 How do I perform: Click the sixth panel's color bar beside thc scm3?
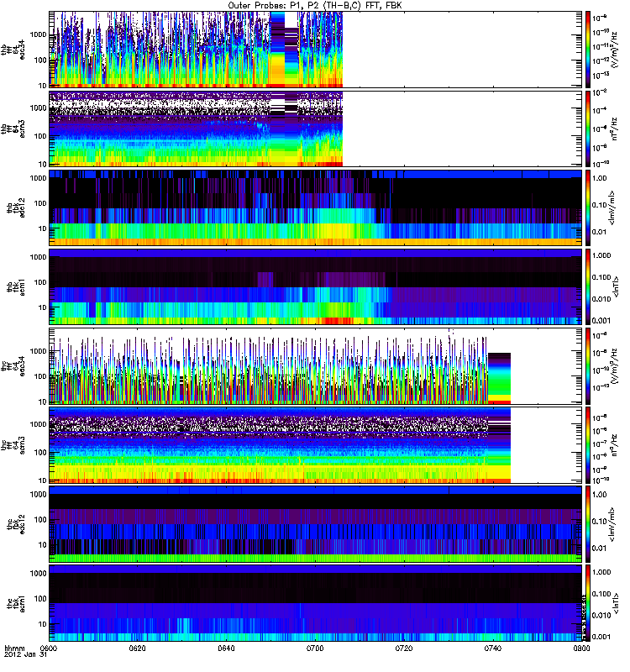tap(589, 444)
